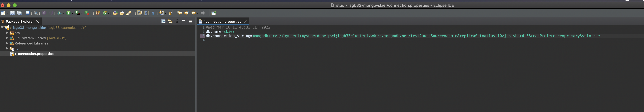Viewport: 644px width, 112px height.
Task: Open Package Explorer View Menu three dots
Action: [x=177, y=21]
